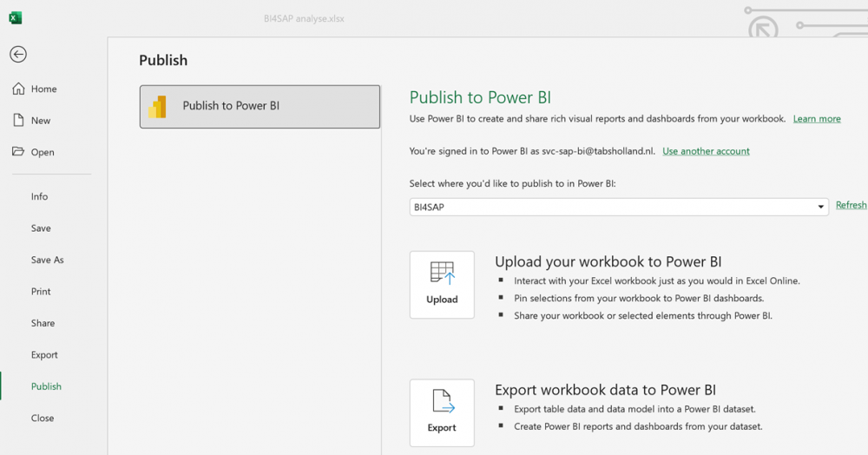This screenshot has width=868, height=455.
Task: Click the Power BI logo icon
Action: click(x=157, y=106)
